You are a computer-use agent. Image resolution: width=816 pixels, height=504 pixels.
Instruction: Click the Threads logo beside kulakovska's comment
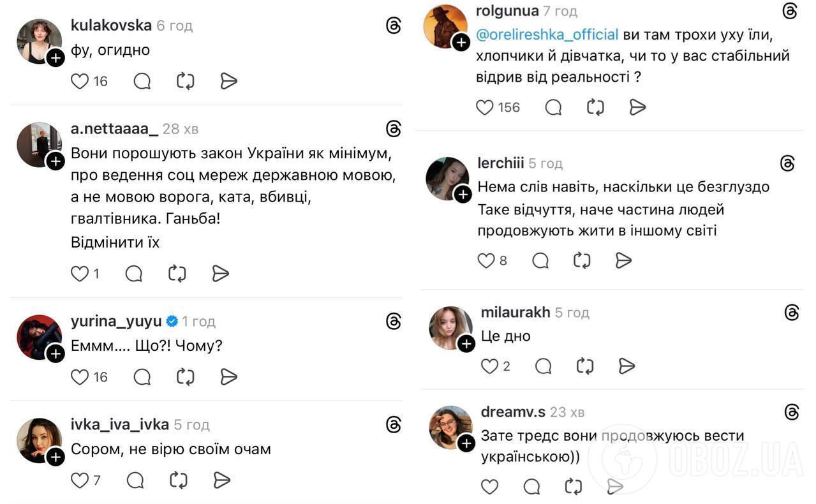(394, 26)
